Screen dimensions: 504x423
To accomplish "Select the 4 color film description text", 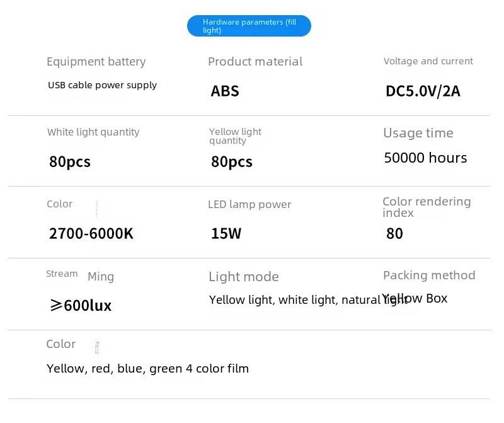I will [147, 369].
